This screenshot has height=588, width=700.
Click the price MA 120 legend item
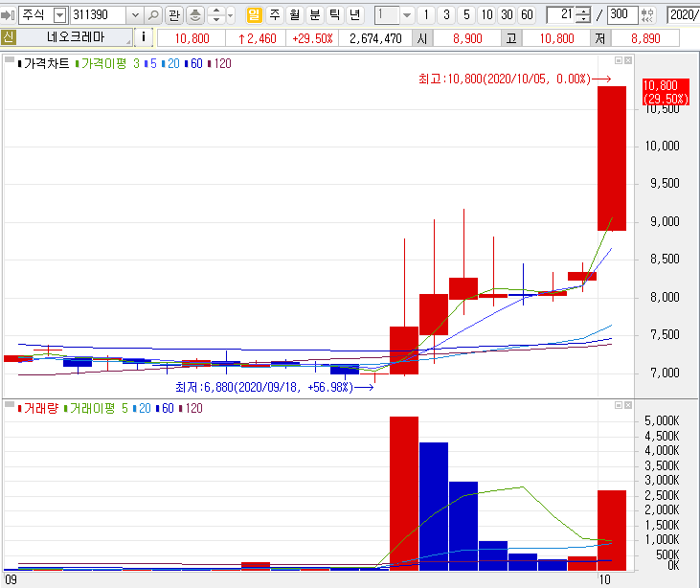[219, 63]
